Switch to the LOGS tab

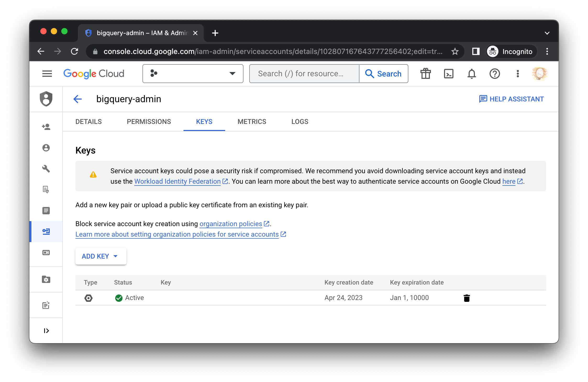click(x=300, y=122)
